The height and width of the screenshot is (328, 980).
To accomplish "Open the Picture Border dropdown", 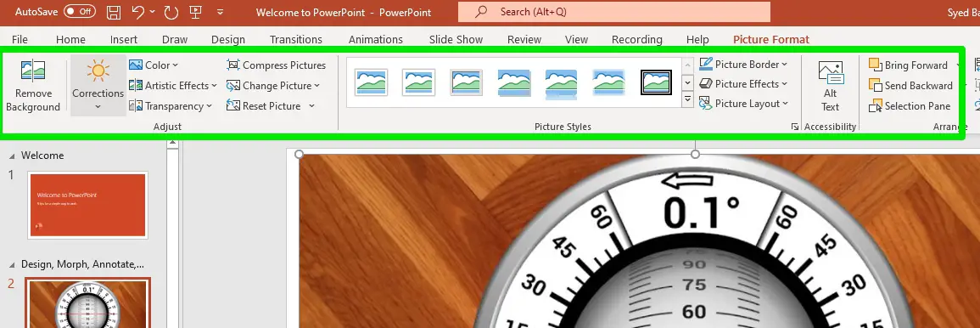I will [x=743, y=65].
